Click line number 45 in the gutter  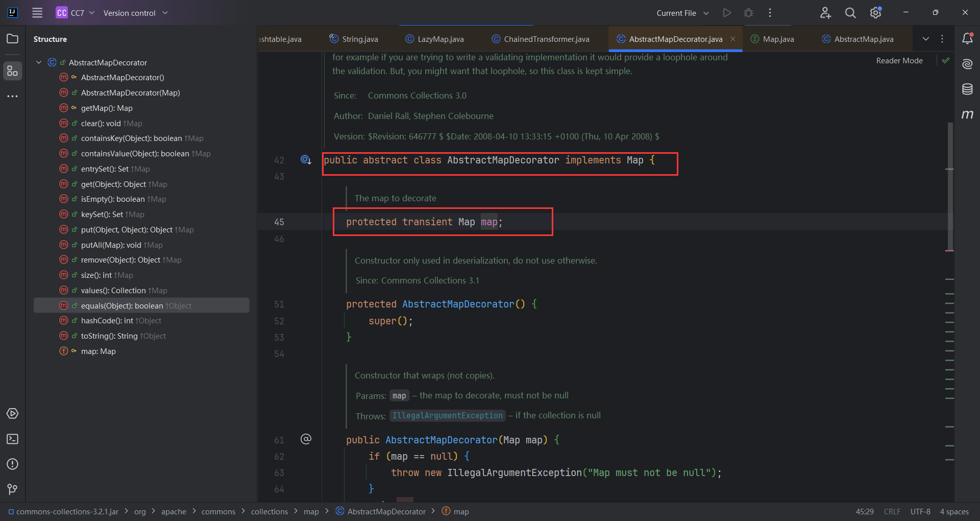(x=279, y=222)
